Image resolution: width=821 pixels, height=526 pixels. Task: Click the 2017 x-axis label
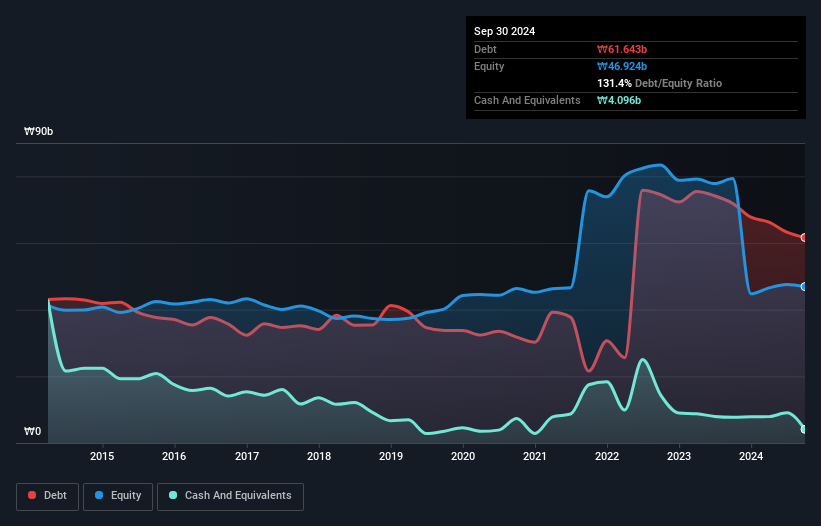coord(247,456)
